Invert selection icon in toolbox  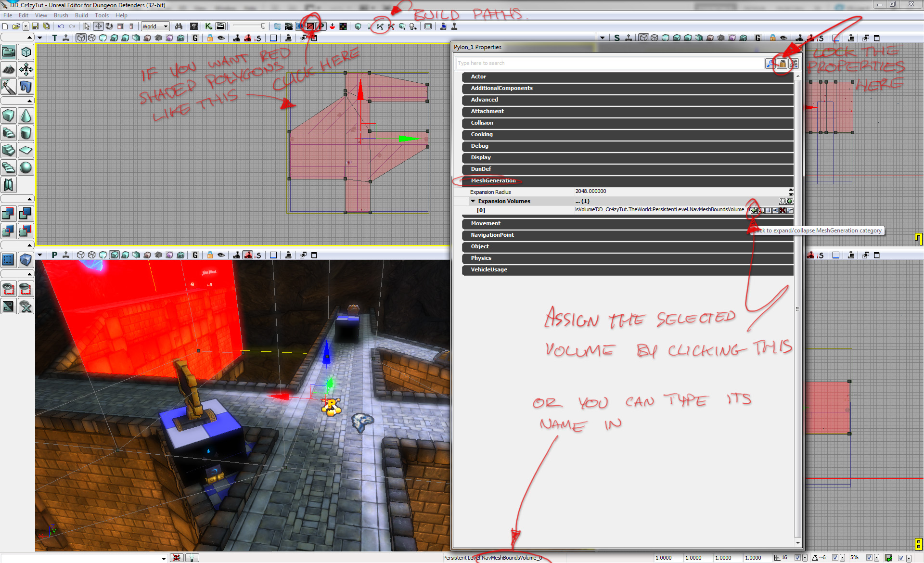pyautogui.click(x=9, y=306)
